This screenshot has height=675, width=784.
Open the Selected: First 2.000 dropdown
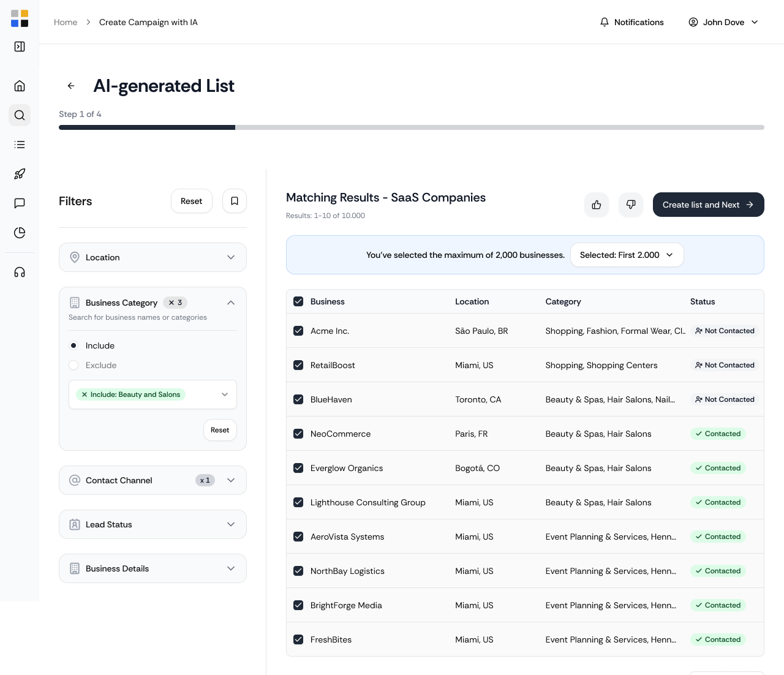tap(627, 255)
